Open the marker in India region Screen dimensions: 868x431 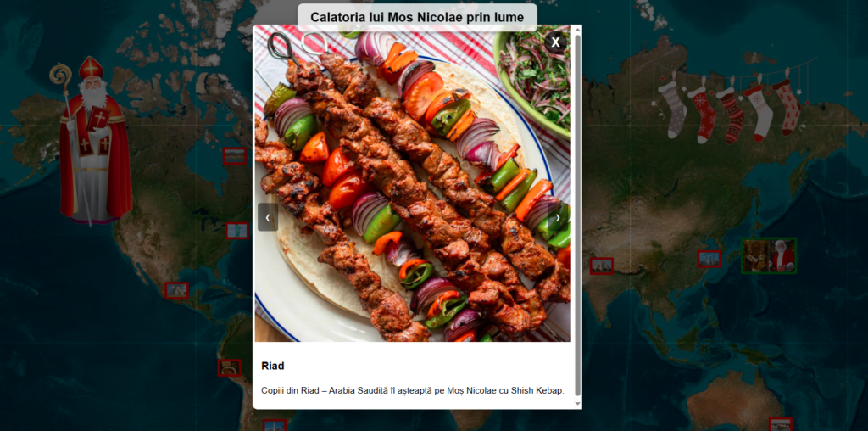tap(602, 266)
